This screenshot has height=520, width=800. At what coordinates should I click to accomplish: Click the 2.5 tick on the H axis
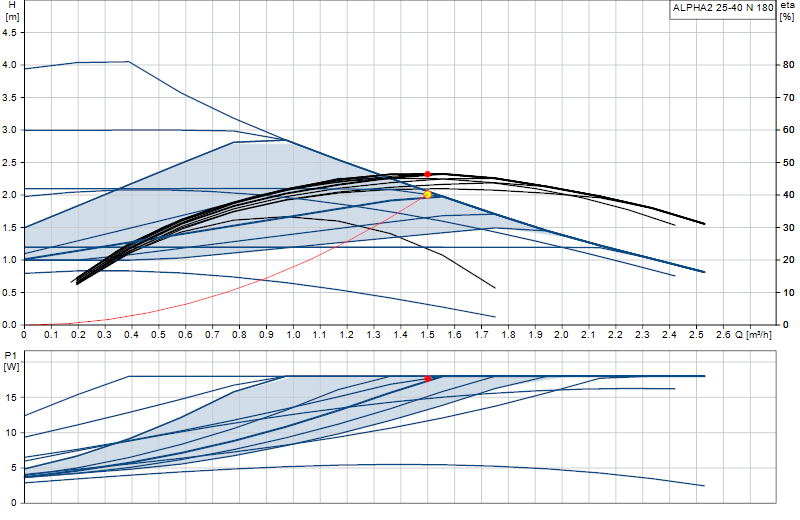click(x=9, y=163)
